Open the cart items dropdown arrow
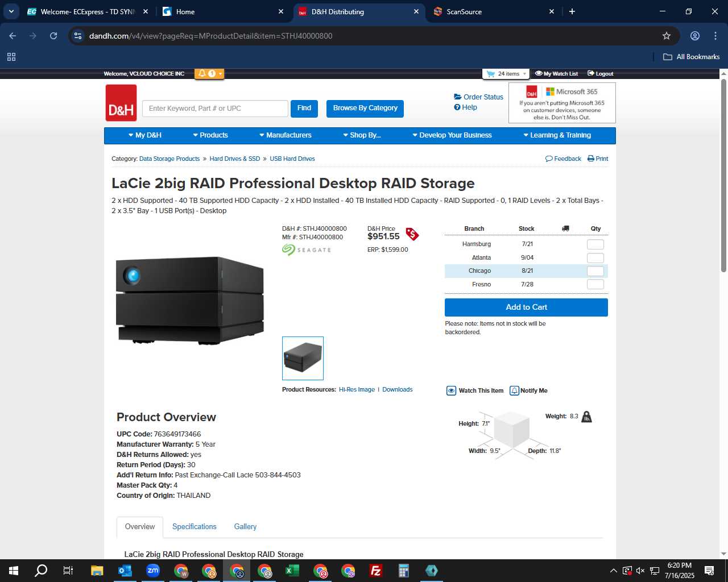The width and height of the screenshot is (728, 582). [x=524, y=74]
